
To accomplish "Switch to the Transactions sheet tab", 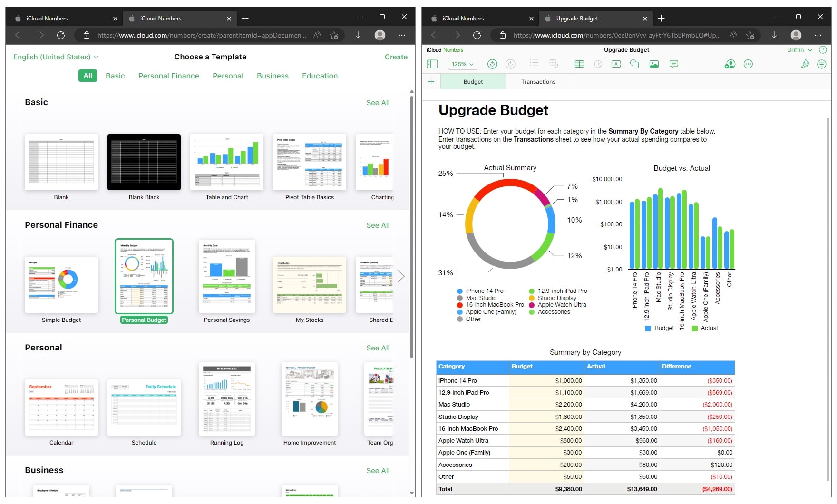I will click(x=538, y=82).
